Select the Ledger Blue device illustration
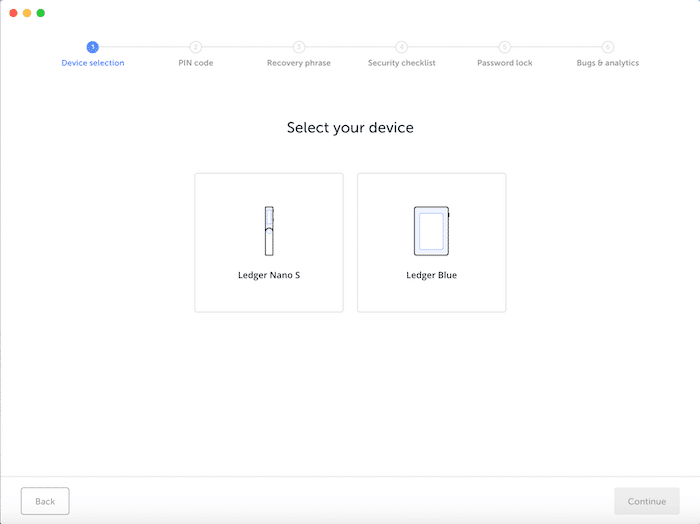 click(x=431, y=231)
